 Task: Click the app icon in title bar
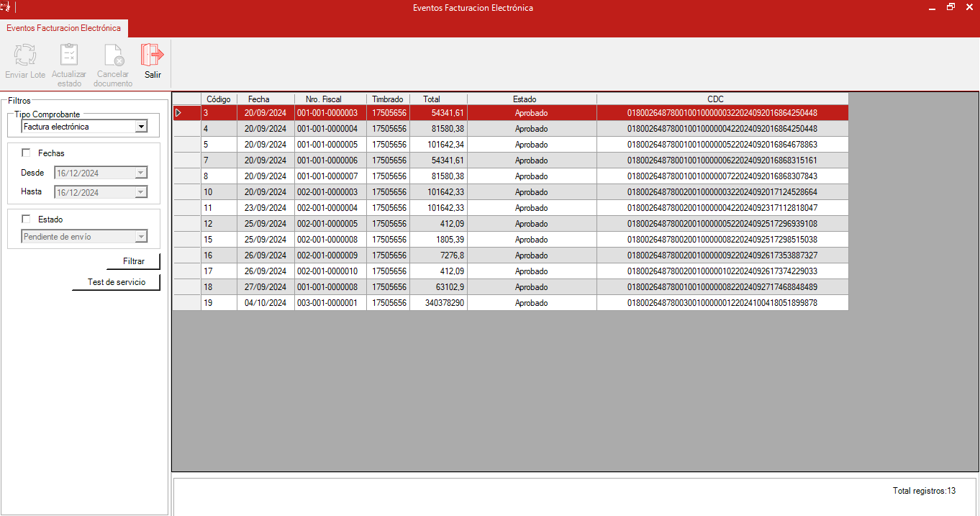[x=6, y=7]
